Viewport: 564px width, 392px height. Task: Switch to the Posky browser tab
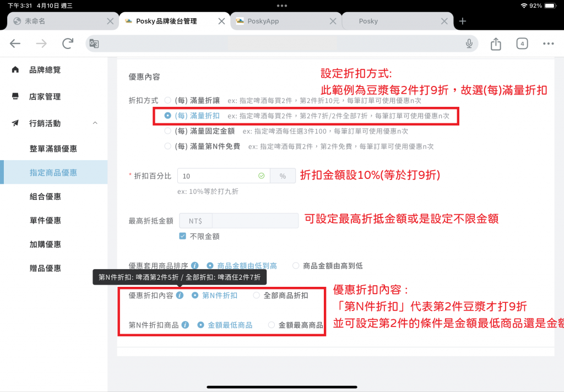397,21
